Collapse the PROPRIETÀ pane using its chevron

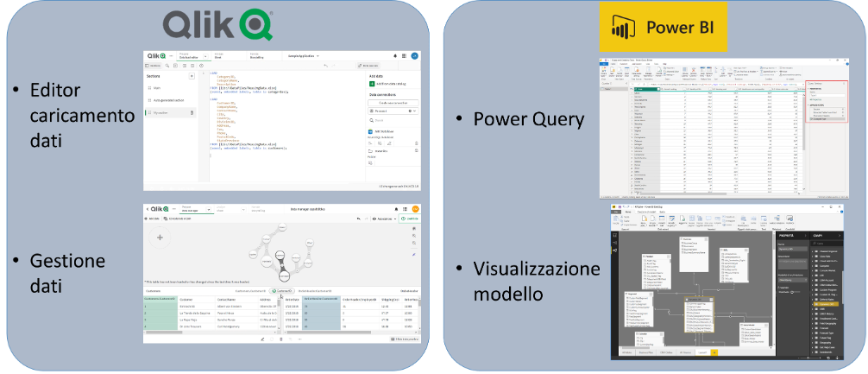[x=806, y=236]
